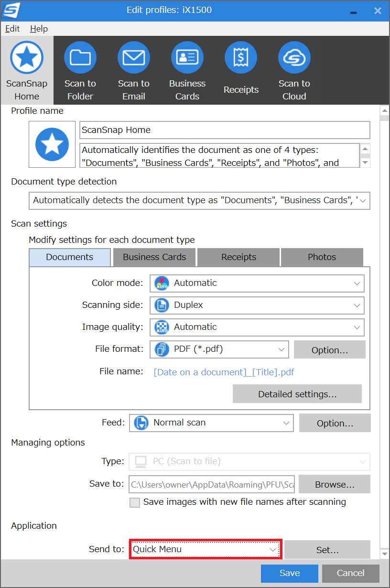The width and height of the screenshot is (390, 588).
Task: Click the Detailed settings button
Action: (297, 394)
